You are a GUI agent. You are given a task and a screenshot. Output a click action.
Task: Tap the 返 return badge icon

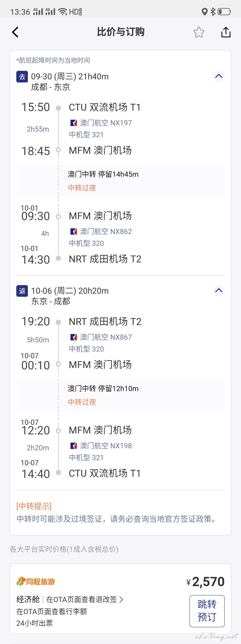click(x=22, y=291)
